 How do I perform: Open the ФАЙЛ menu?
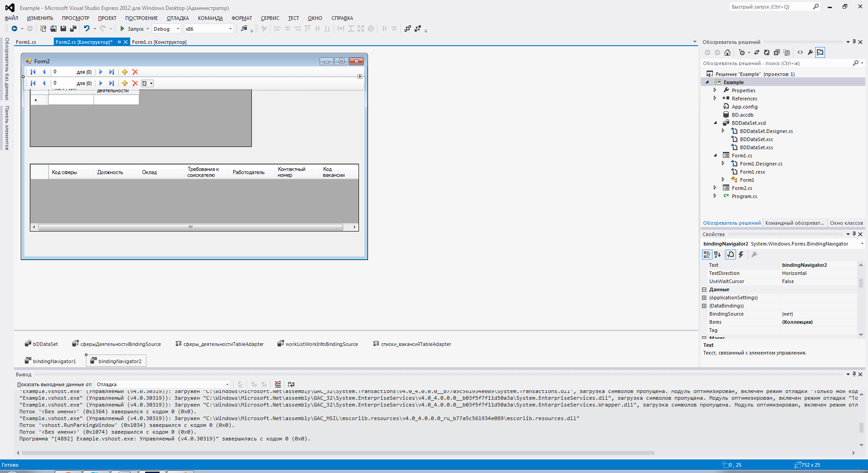coord(11,18)
